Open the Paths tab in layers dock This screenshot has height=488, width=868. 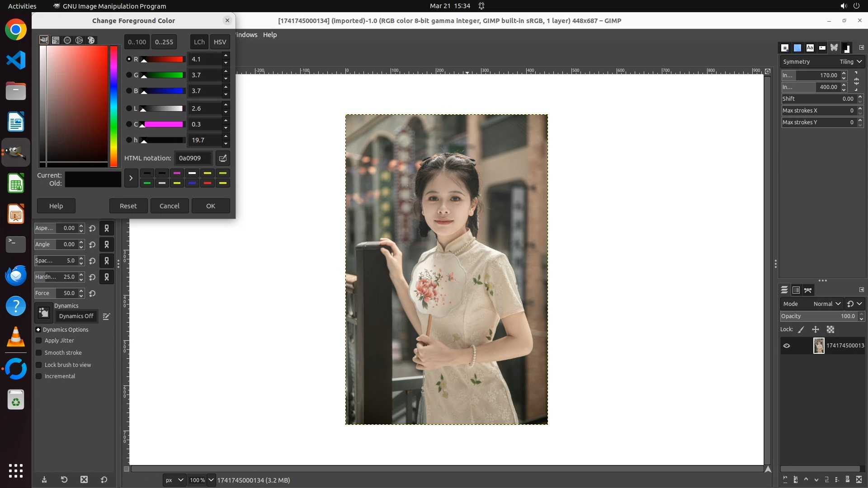point(808,290)
